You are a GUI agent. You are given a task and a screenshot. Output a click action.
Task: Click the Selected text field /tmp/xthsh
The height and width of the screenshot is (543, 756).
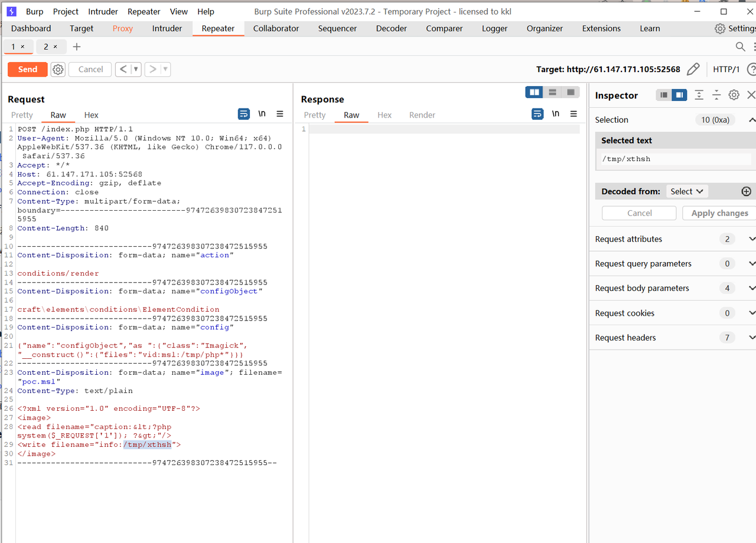point(676,159)
